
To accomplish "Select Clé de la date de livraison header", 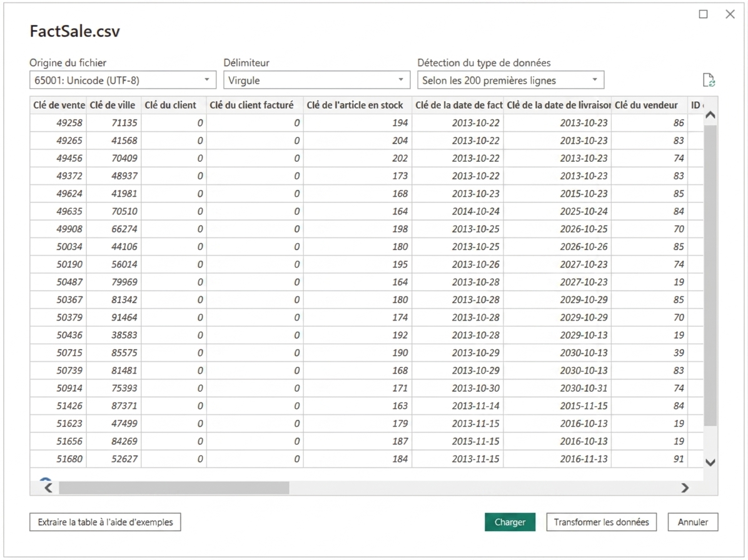I will coord(557,105).
